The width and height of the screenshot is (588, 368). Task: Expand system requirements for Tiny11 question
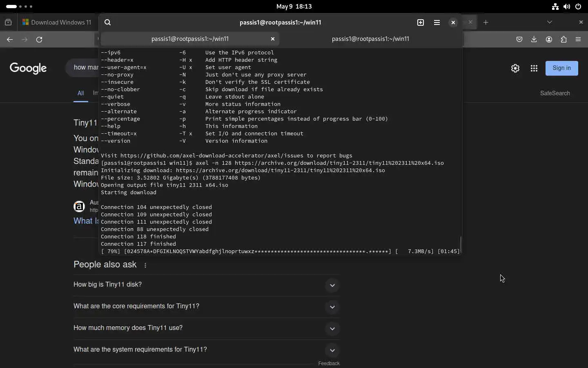pyautogui.click(x=207, y=350)
